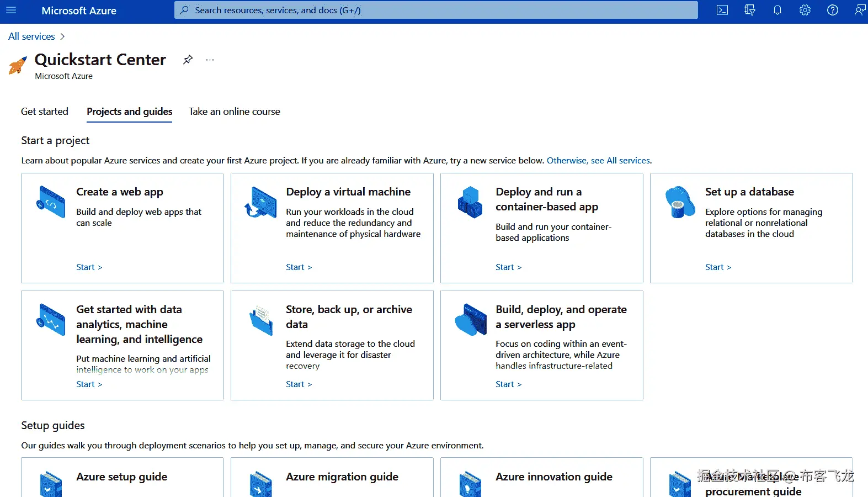Open the Azure innovation guide title
Viewport: 868px width, 497px height.
[554, 477]
